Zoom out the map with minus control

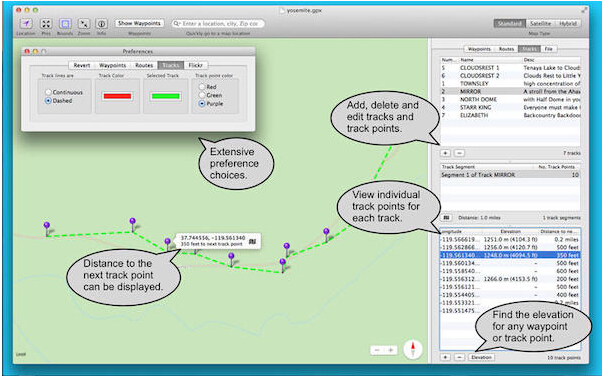click(x=377, y=350)
